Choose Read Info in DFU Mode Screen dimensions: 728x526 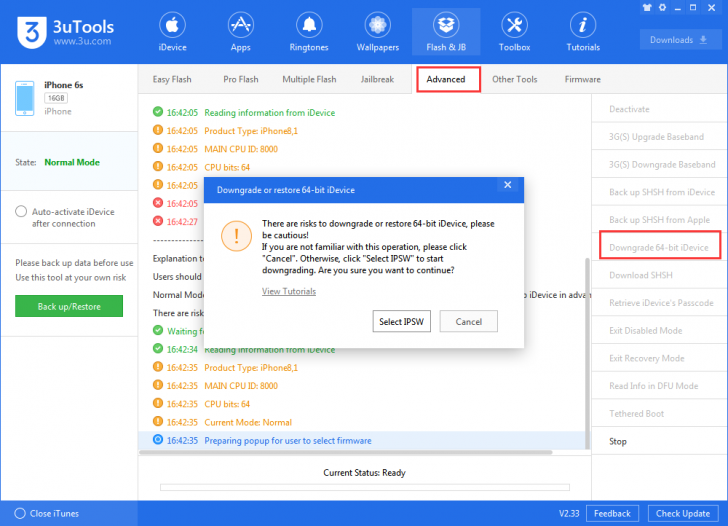tap(659, 386)
